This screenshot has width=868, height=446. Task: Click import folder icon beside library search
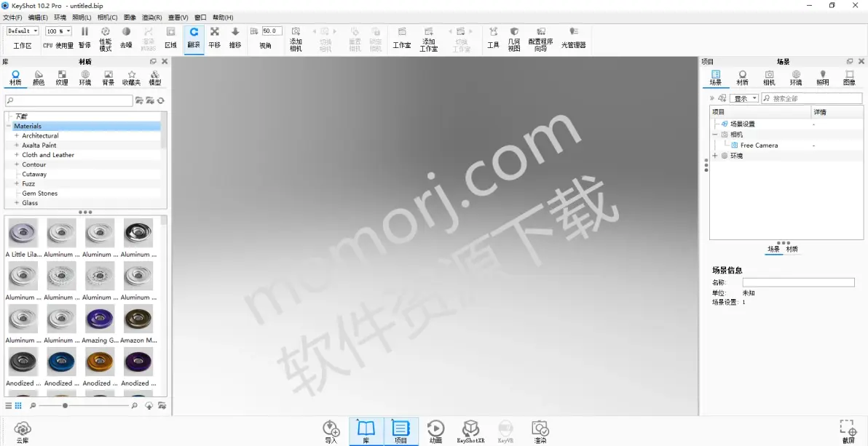click(x=150, y=100)
